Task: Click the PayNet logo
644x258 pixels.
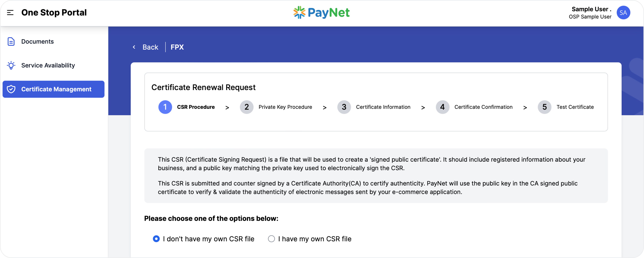Action: click(x=322, y=12)
